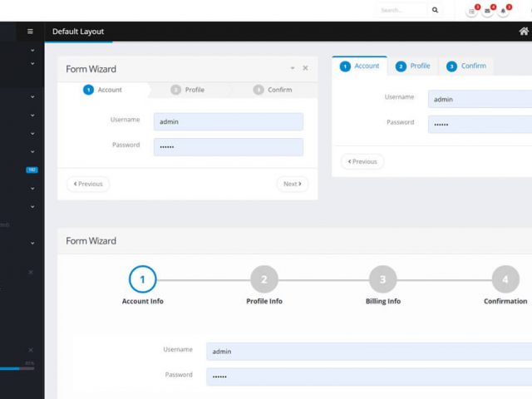Click the Search text box at top
532x399 pixels.
[401, 10]
